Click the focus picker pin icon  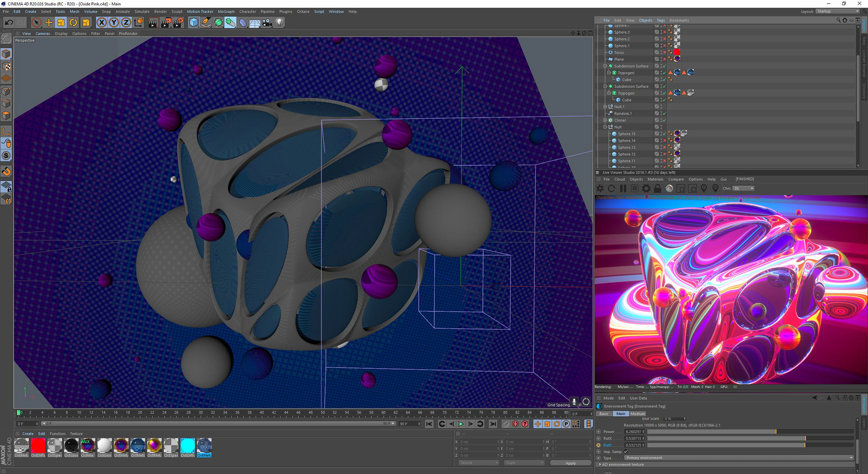(x=704, y=188)
